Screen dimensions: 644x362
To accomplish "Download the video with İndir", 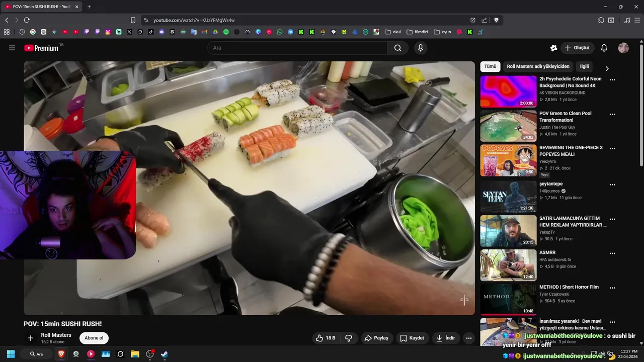I will 446,338.
